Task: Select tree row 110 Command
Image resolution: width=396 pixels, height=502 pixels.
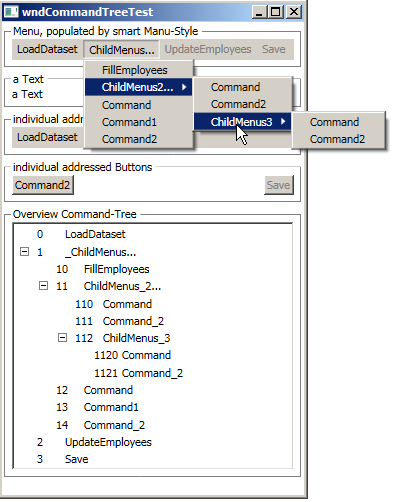Action: tap(114, 304)
